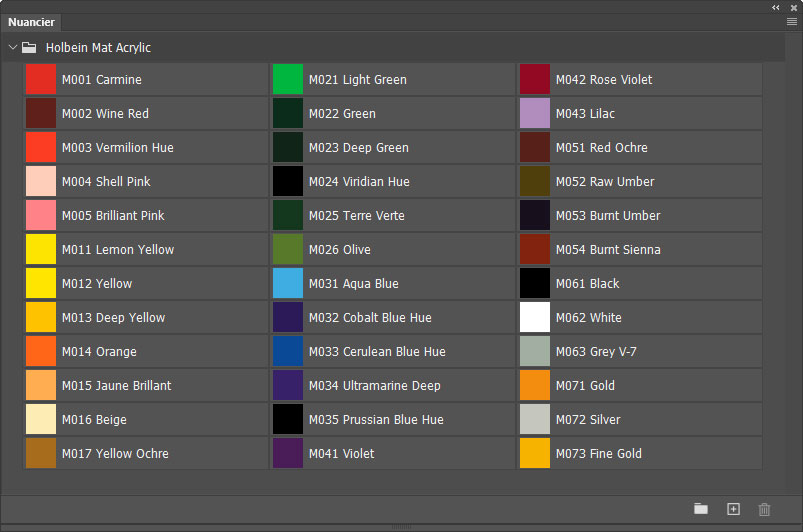Pick the M002 Wine Red swatch

(x=41, y=113)
